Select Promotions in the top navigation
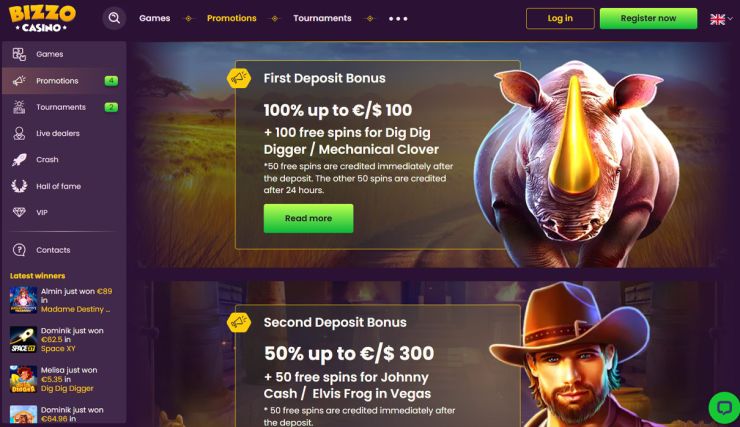The image size is (740, 427). coord(232,18)
